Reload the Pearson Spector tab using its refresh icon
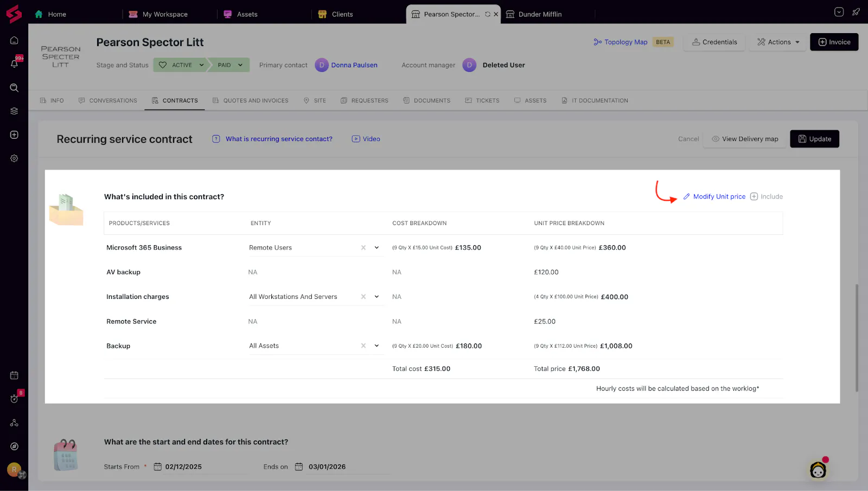The image size is (868, 491). tap(488, 14)
